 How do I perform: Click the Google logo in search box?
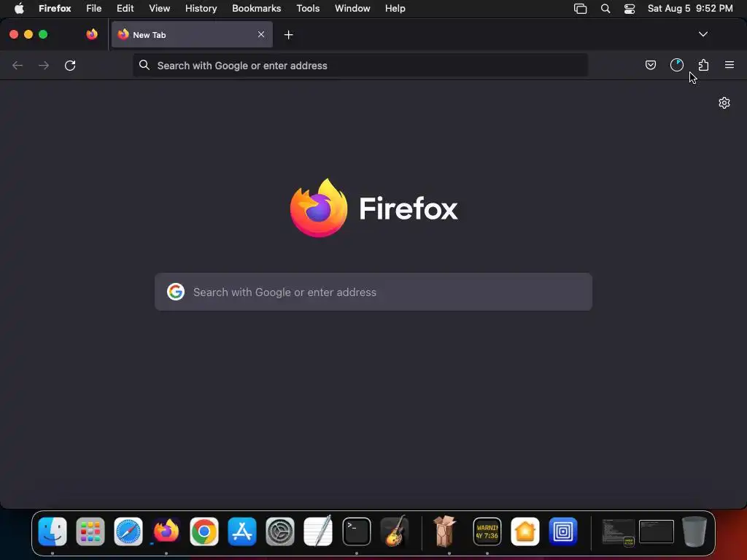(x=176, y=292)
